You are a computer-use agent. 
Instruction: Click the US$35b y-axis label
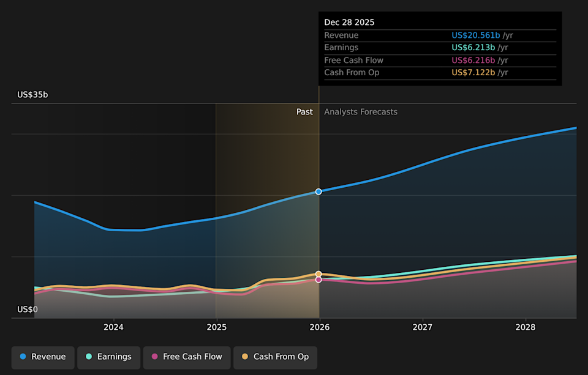32,95
